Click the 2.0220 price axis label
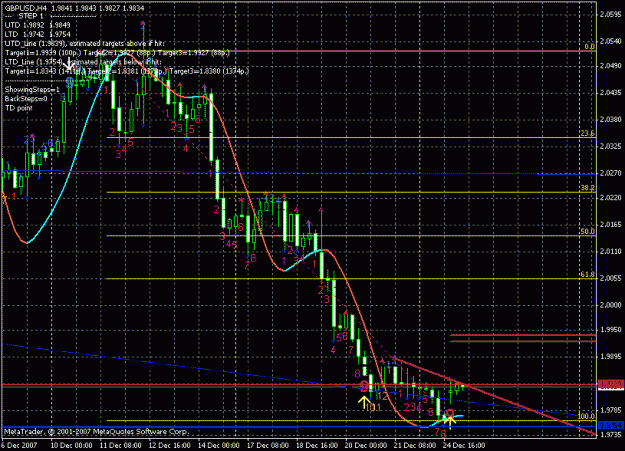This screenshot has width=625, height=451. [x=611, y=198]
